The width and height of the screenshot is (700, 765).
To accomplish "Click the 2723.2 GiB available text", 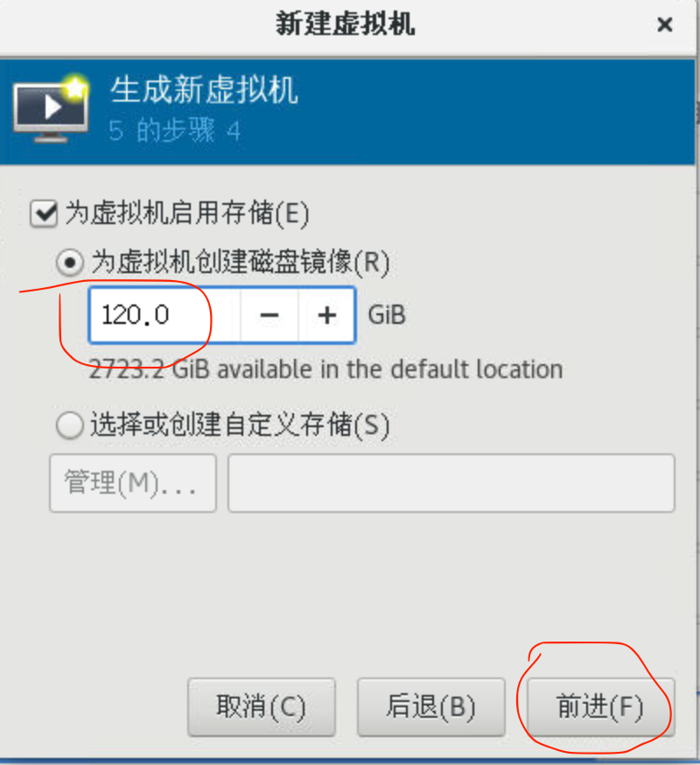I will pos(325,369).
